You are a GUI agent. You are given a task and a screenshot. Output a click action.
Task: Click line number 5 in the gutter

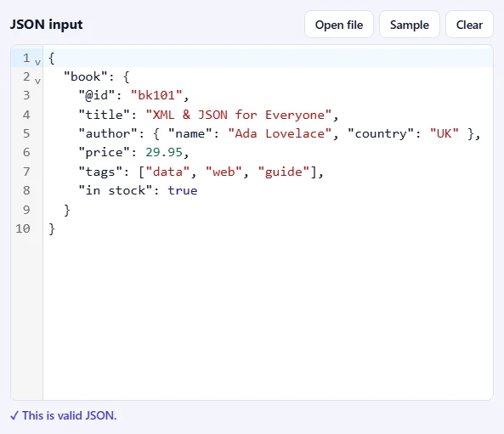[x=26, y=133]
